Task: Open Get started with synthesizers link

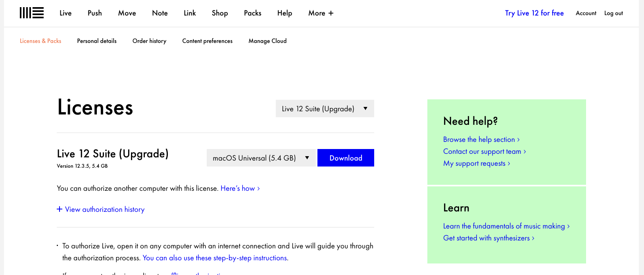Action: pyautogui.click(x=488, y=238)
